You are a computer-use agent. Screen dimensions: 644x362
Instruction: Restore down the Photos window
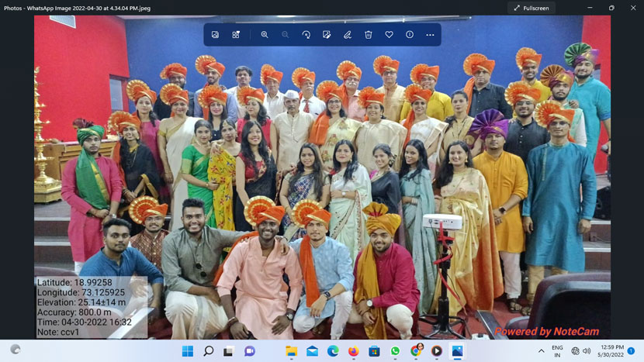[x=611, y=8]
